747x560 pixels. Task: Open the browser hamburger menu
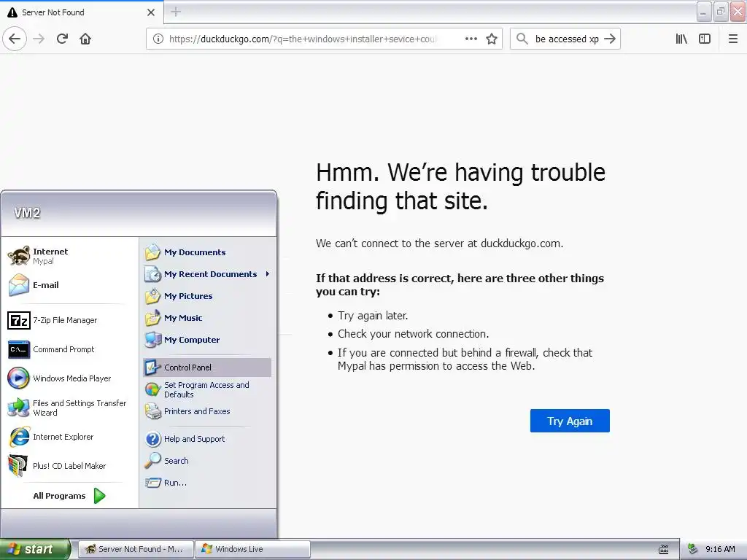click(x=733, y=39)
